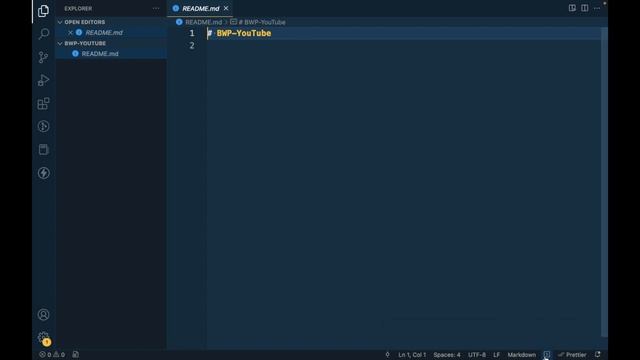The height and width of the screenshot is (360, 640).
Task: Open notifications bell in status bar
Action: [598, 354]
